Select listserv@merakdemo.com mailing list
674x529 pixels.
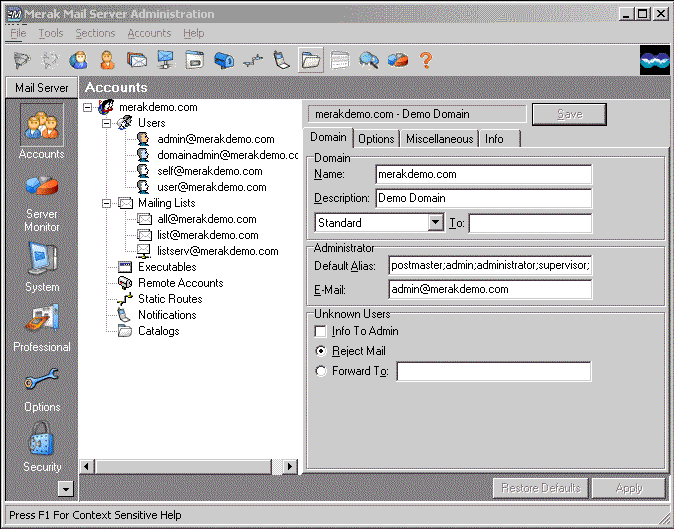[x=218, y=251]
